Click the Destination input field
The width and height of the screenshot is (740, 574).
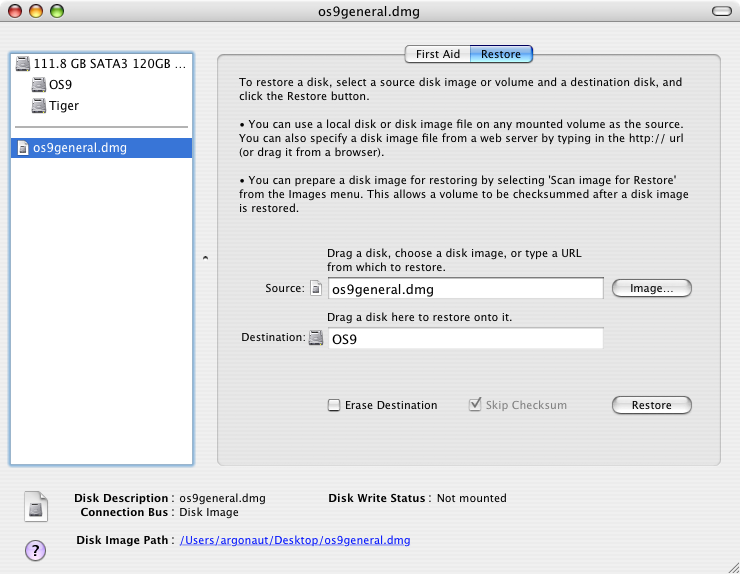(x=466, y=338)
